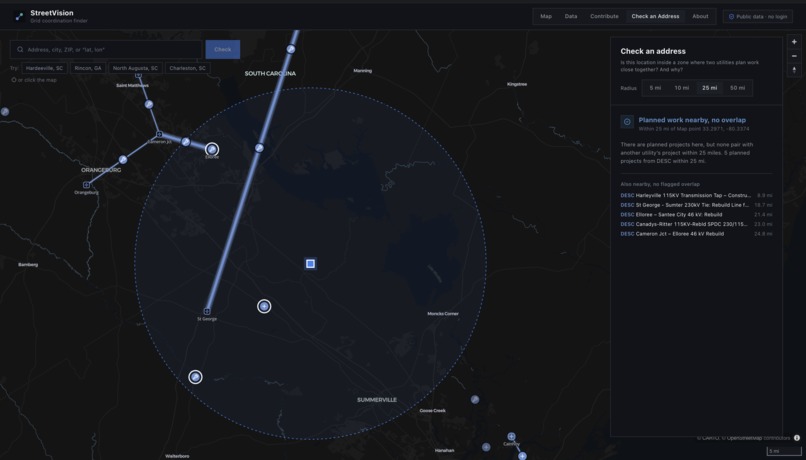Open the About tab
Viewport: 806px width, 460px height.
coord(700,16)
